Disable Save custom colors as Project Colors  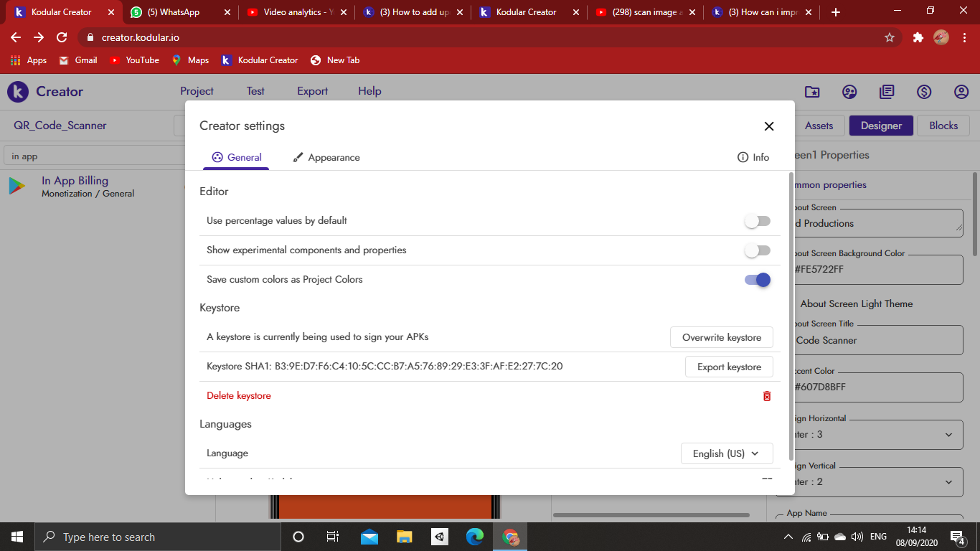(757, 280)
